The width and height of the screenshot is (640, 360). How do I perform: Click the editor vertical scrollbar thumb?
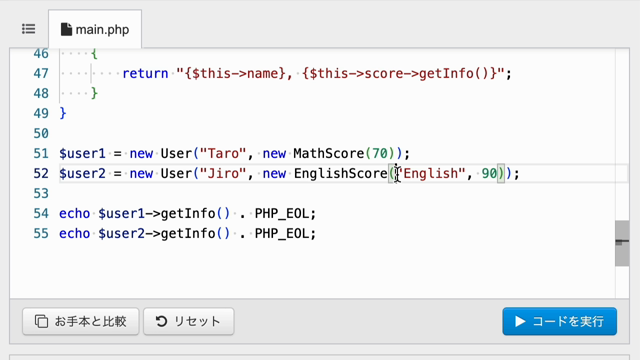[x=622, y=243]
